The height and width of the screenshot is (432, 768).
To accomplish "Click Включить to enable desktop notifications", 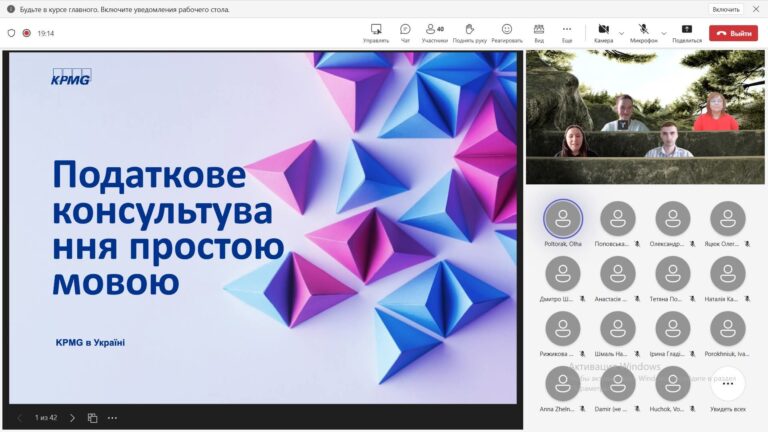I will 725,9.
